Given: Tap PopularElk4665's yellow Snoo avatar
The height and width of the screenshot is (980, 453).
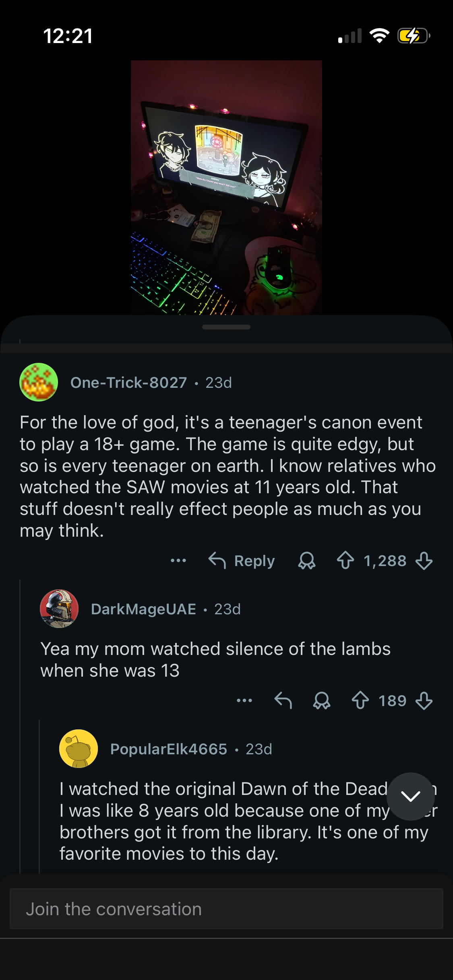Looking at the screenshot, I should [79, 749].
